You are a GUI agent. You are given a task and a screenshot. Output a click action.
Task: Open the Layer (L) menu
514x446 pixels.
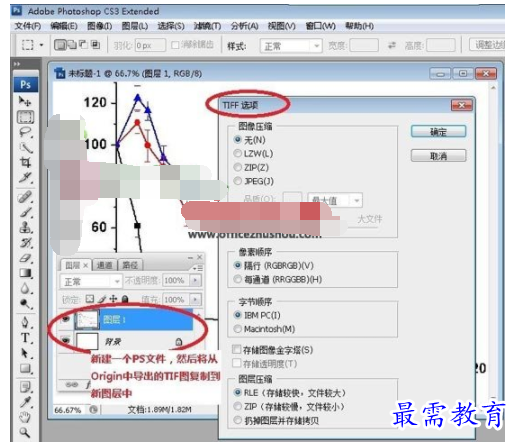click(x=135, y=26)
